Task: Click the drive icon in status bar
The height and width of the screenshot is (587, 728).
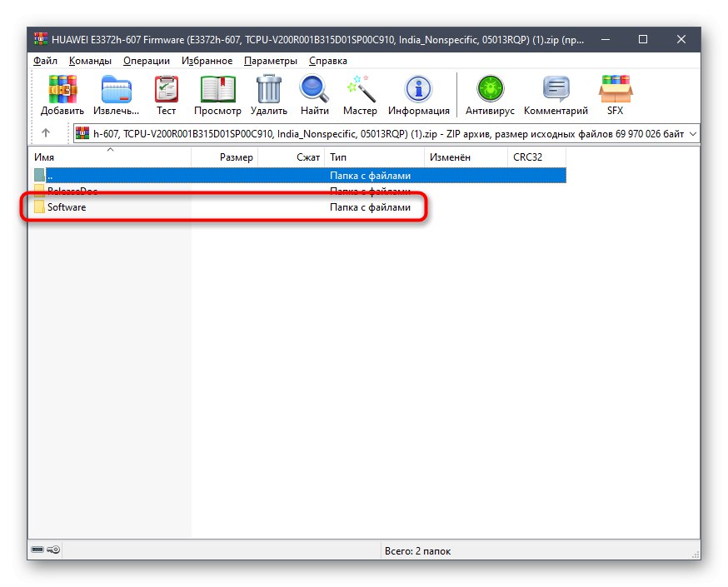Action: [x=37, y=550]
